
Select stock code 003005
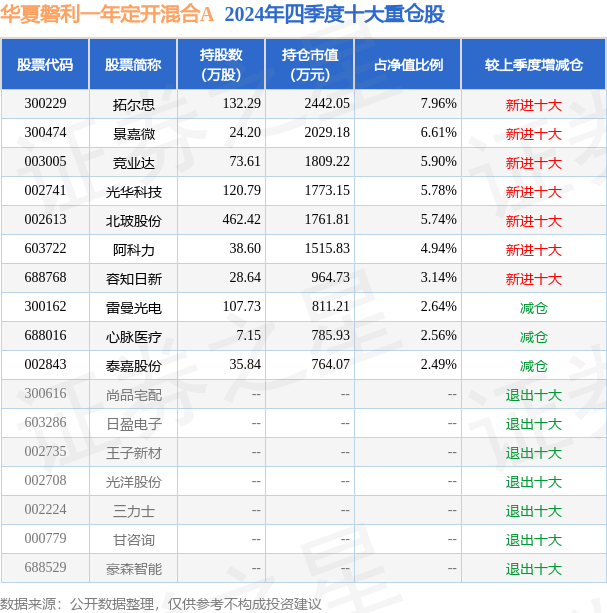click(45, 161)
